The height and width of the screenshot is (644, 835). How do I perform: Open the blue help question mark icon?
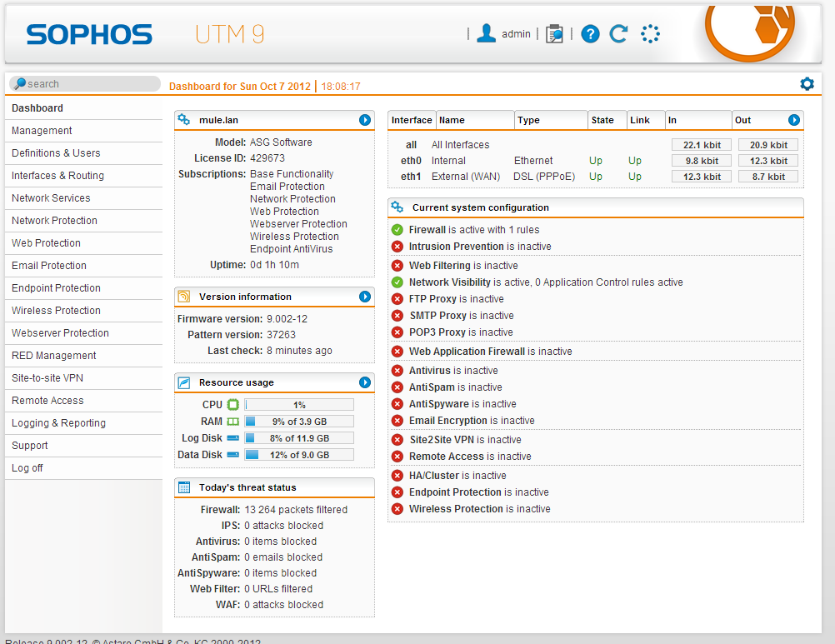pos(590,34)
